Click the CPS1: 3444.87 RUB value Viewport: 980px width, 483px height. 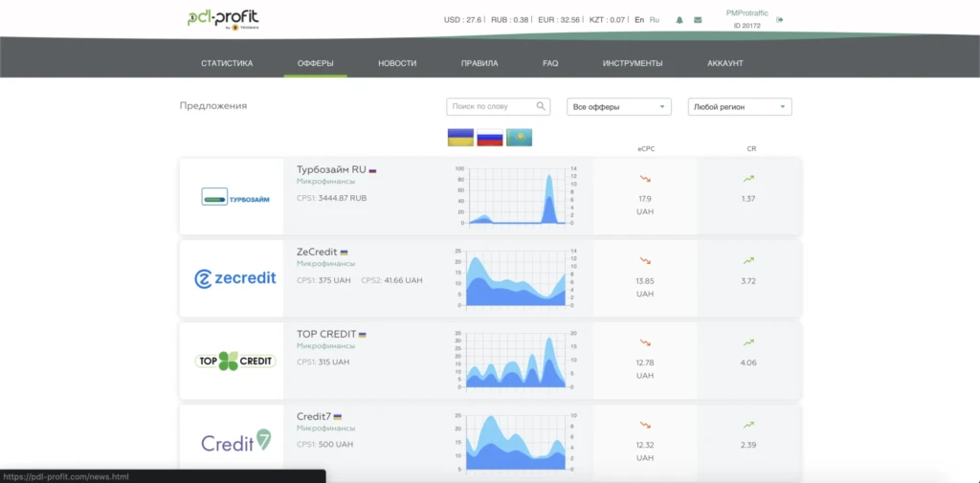(x=332, y=198)
